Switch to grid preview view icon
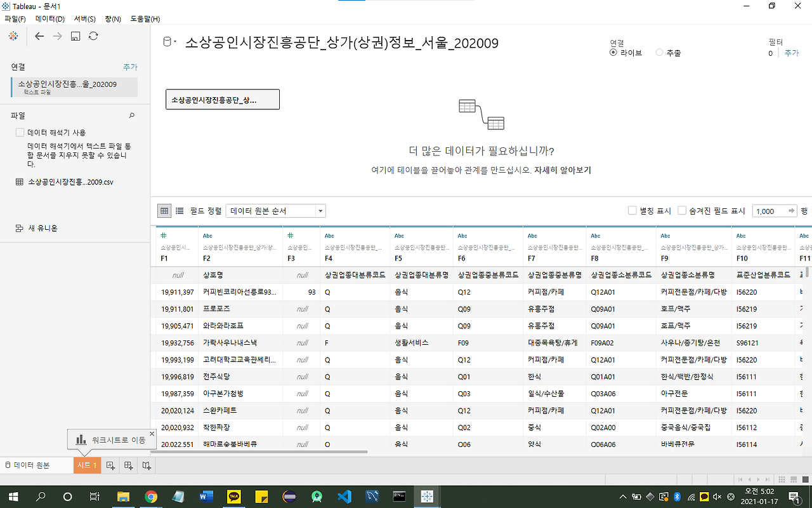812x508 pixels. [x=164, y=211]
